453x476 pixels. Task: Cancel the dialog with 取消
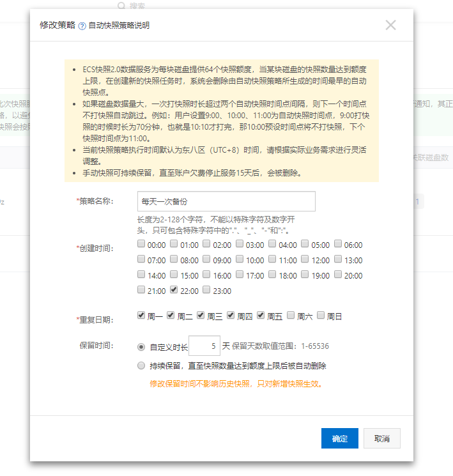(382, 438)
